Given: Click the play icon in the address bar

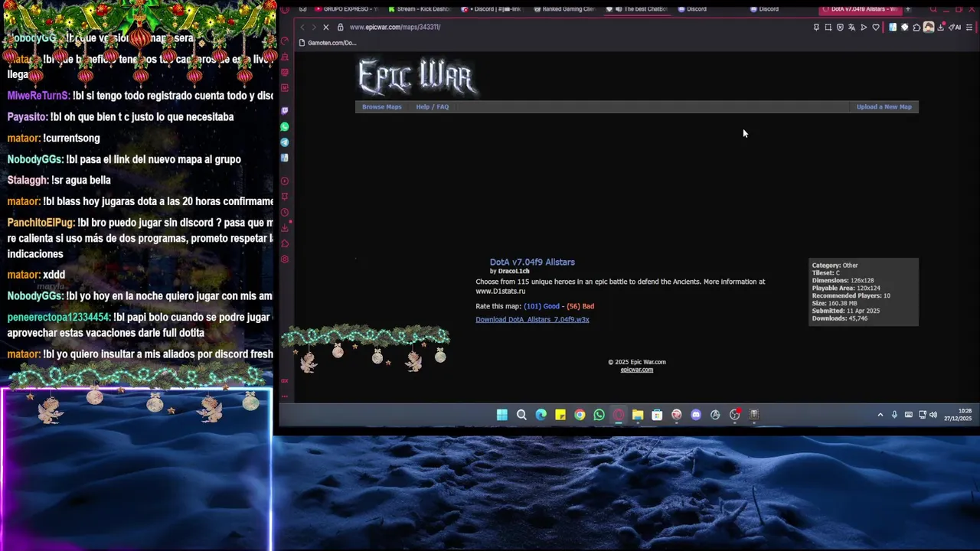Looking at the screenshot, I should (864, 27).
